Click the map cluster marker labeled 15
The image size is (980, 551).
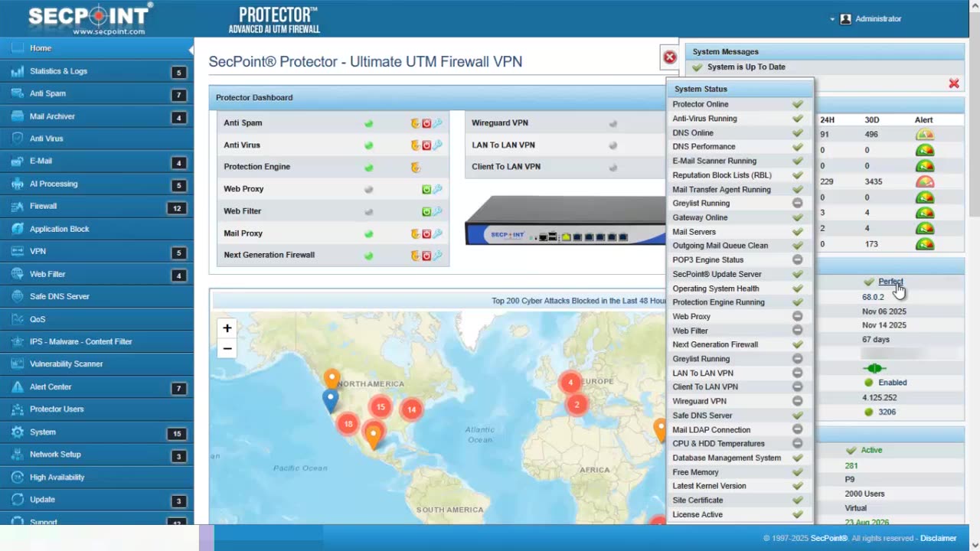pos(381,406)
